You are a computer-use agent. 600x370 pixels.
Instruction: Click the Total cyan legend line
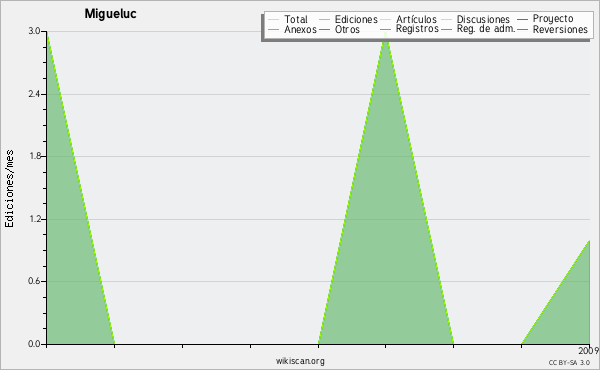click(274, 19)
